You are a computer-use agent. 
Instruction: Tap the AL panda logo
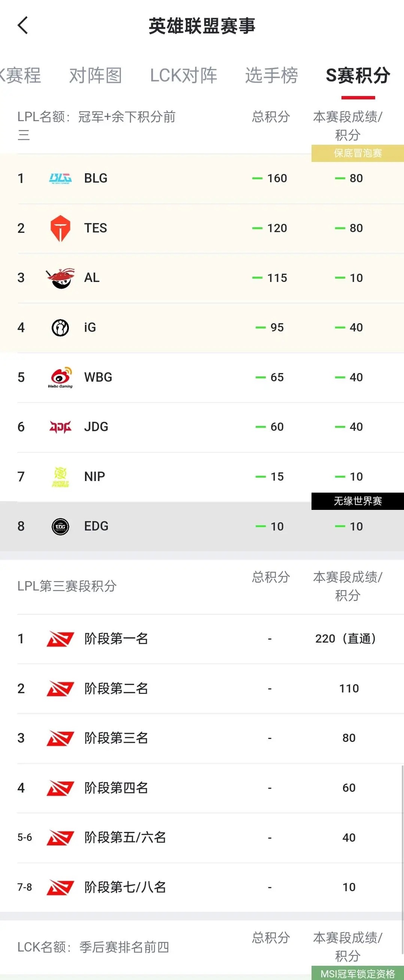click(60, 278)
